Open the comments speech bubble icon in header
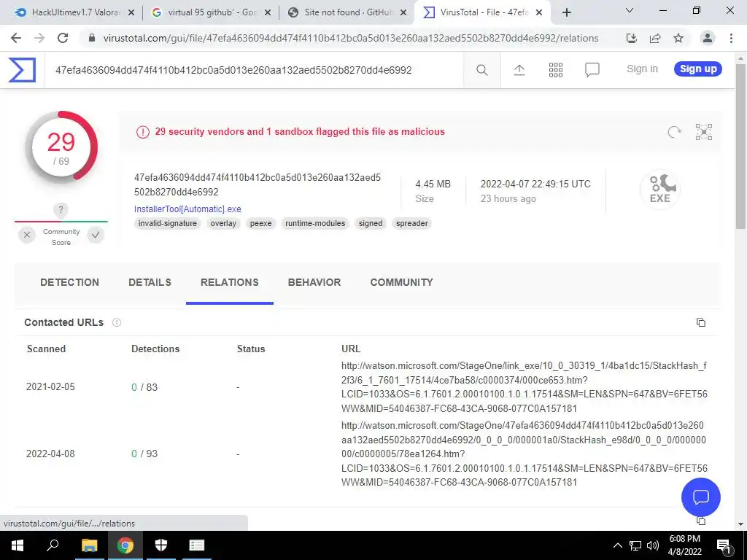Image resolution: width=747 pixels, height=560 pixels. coord(592,71)
